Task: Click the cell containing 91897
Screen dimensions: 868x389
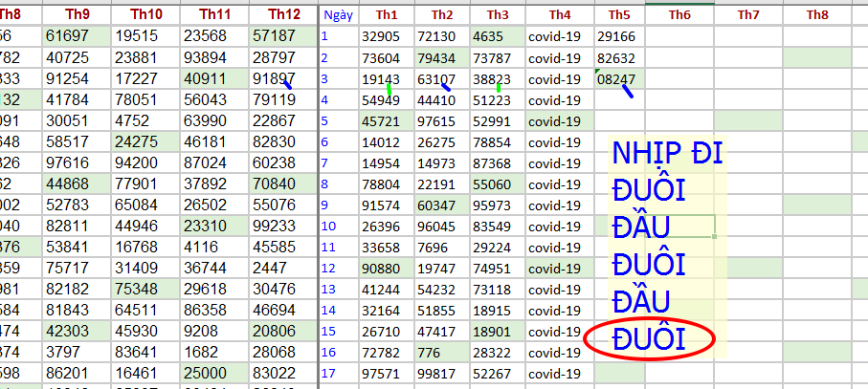Action: [283, 79]
